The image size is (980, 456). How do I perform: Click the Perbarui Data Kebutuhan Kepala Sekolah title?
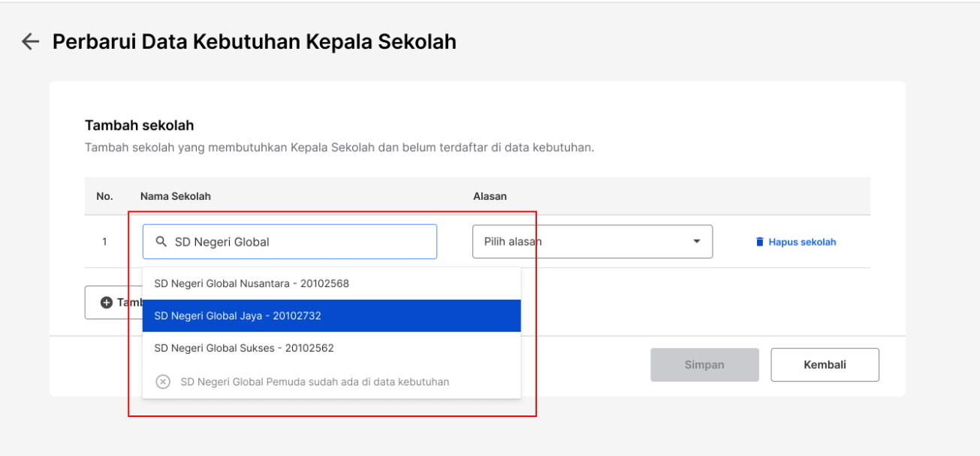(255, 41)
